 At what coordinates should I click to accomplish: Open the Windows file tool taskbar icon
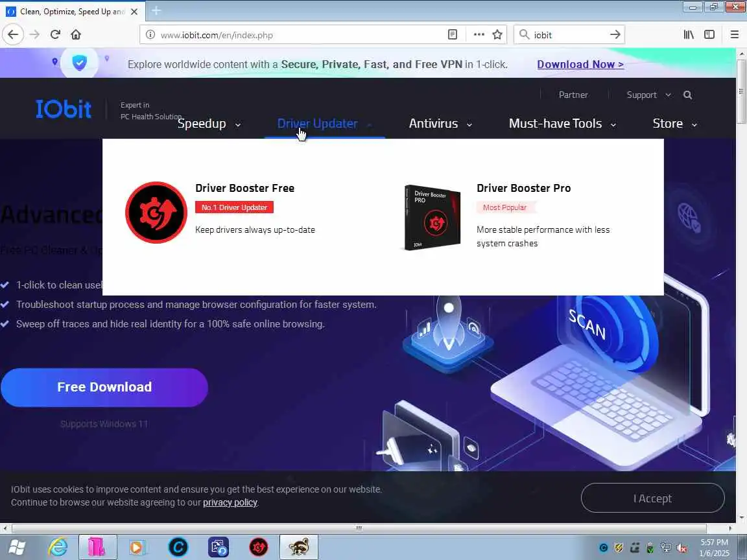pyautogui.click(x=219, y=548)
